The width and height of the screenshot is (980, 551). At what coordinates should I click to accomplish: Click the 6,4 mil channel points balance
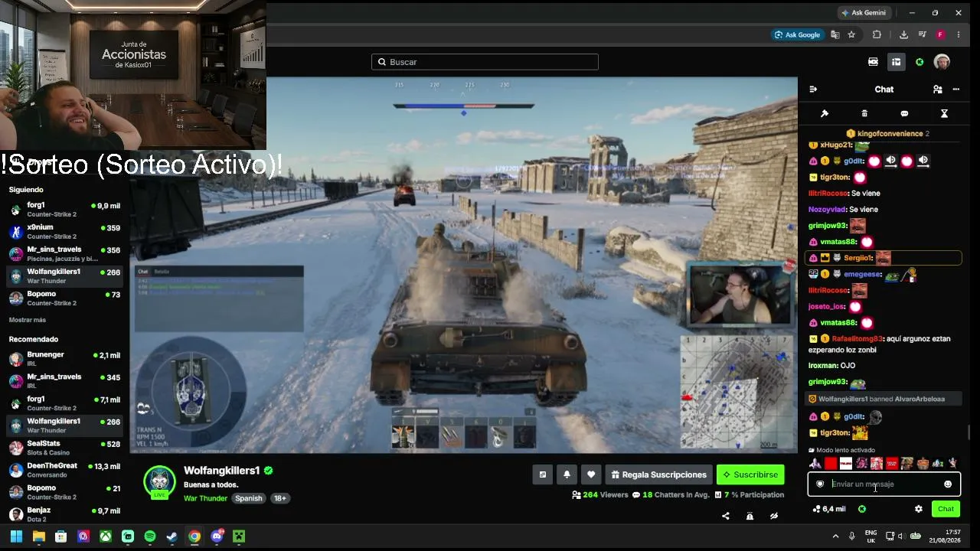tap(829, 509)
